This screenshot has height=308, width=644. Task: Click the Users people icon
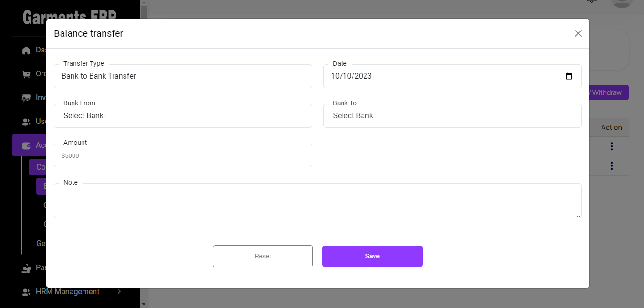tap(27, 122)
